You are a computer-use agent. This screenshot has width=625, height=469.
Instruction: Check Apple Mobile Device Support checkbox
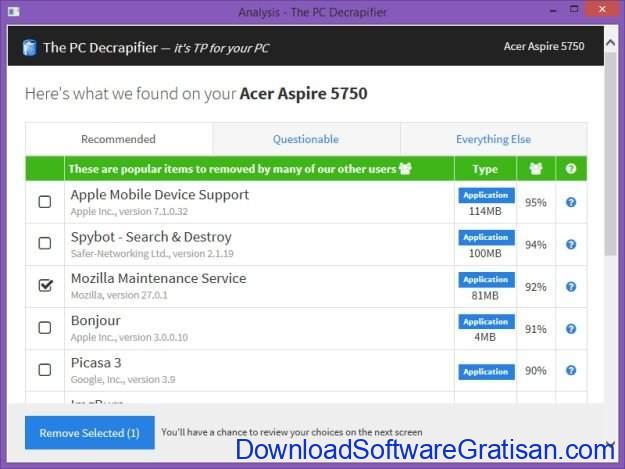tap(45, 202)
